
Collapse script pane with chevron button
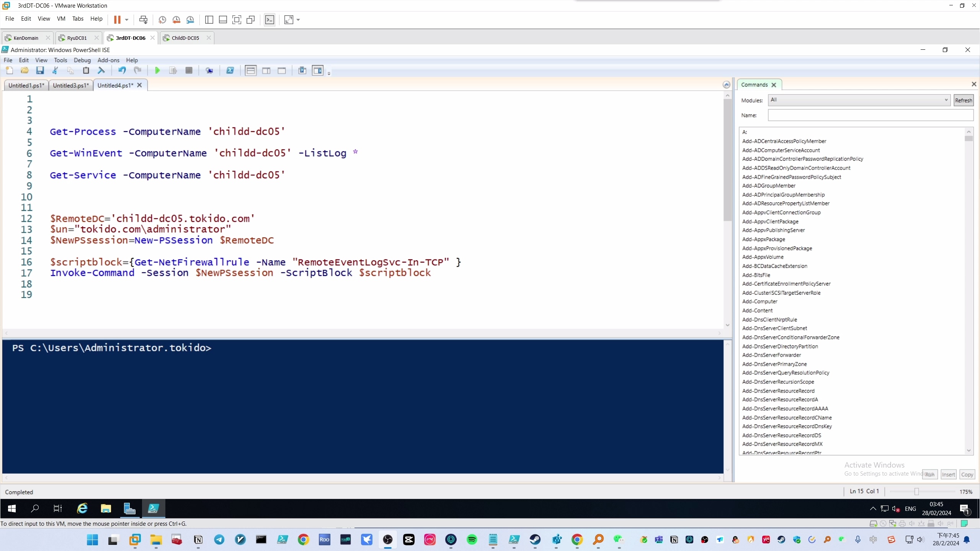pos(726,85)
